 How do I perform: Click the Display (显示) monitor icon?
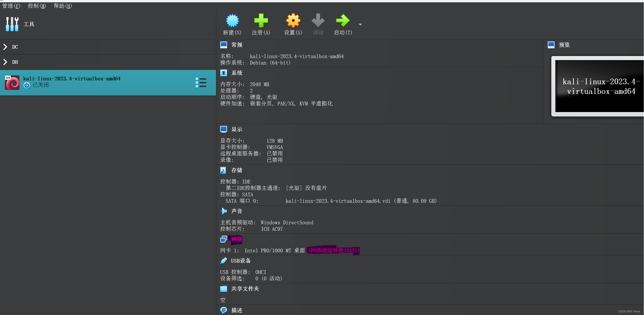tap(224, 129)
